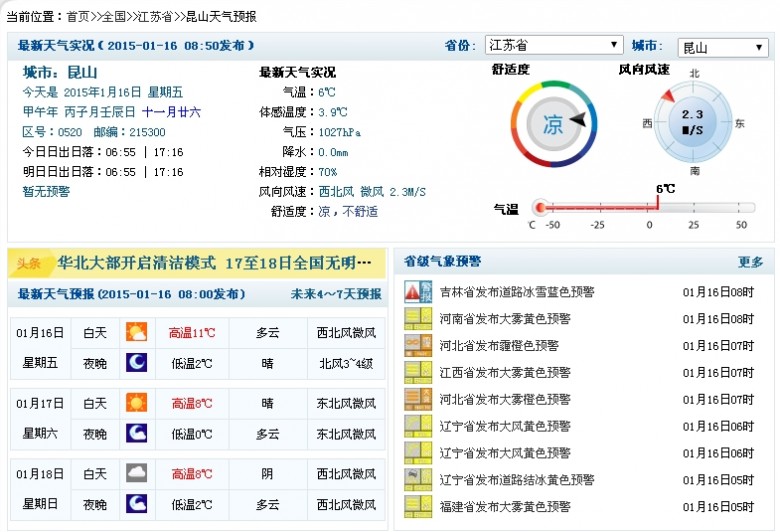Click the Jan 18 daytime overcast cloud icon
780x532 pixels.
click(135, 474)
